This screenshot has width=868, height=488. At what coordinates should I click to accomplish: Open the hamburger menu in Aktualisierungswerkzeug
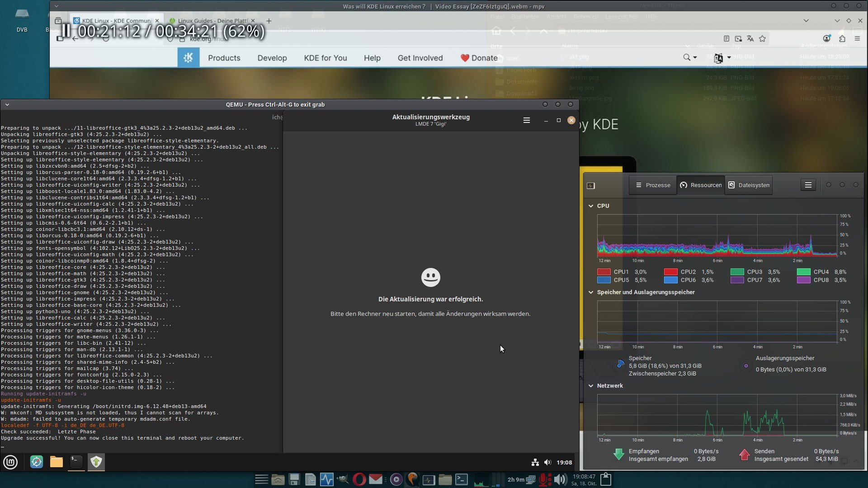click(526, 120)
